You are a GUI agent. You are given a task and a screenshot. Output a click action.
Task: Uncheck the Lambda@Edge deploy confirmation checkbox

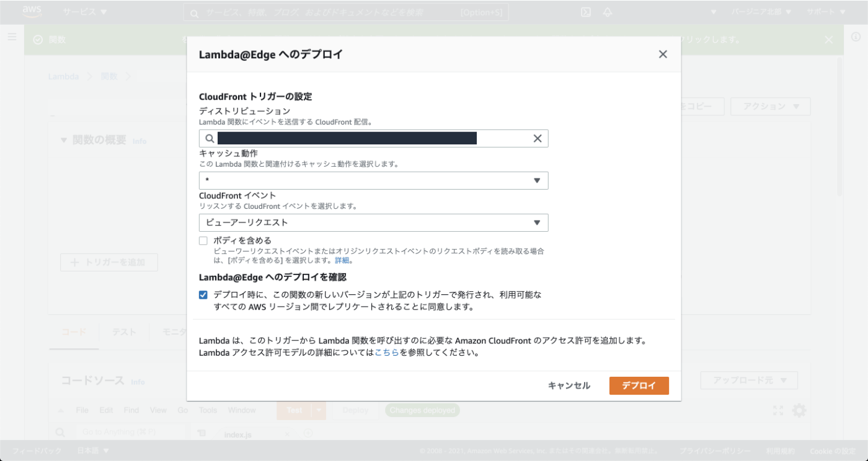[203, 295]
